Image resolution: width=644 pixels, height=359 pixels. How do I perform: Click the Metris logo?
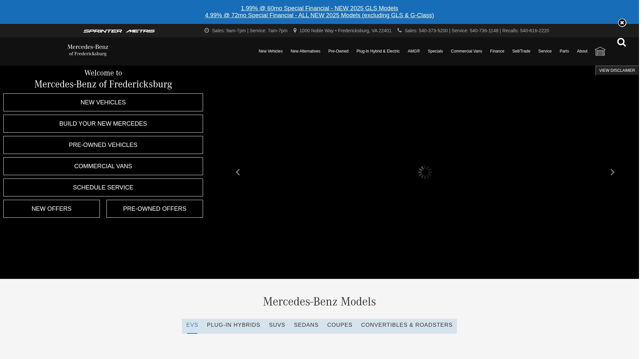click(x=140, y=31)
